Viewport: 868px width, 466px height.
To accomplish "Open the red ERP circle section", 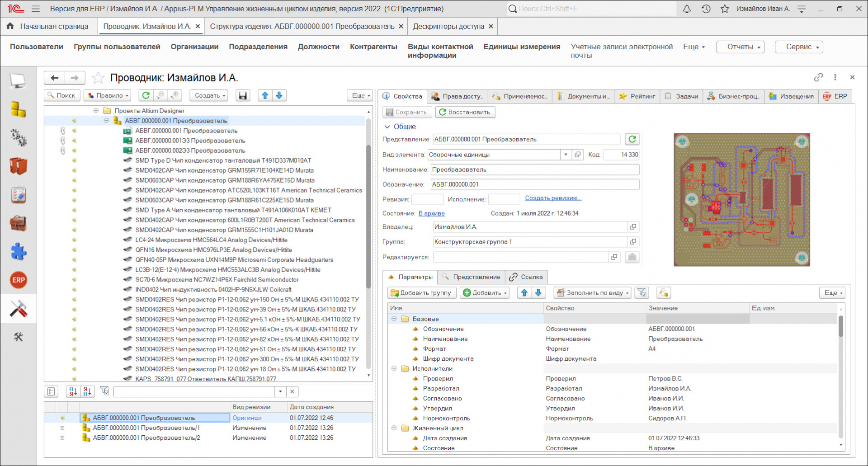I will point(18,280).
